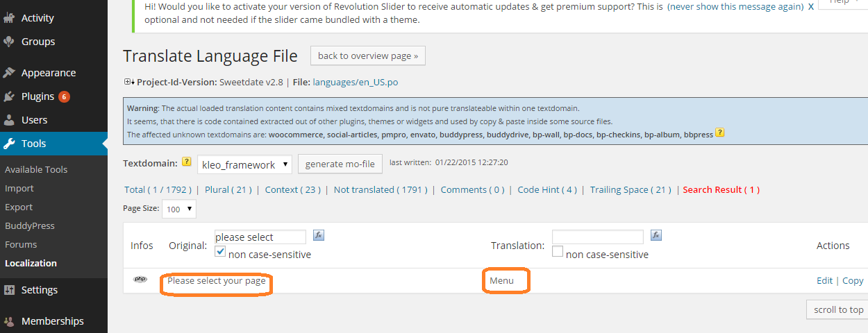Click back to overview page button
Viewport: 868px width, 333px height.
point(368,56)
